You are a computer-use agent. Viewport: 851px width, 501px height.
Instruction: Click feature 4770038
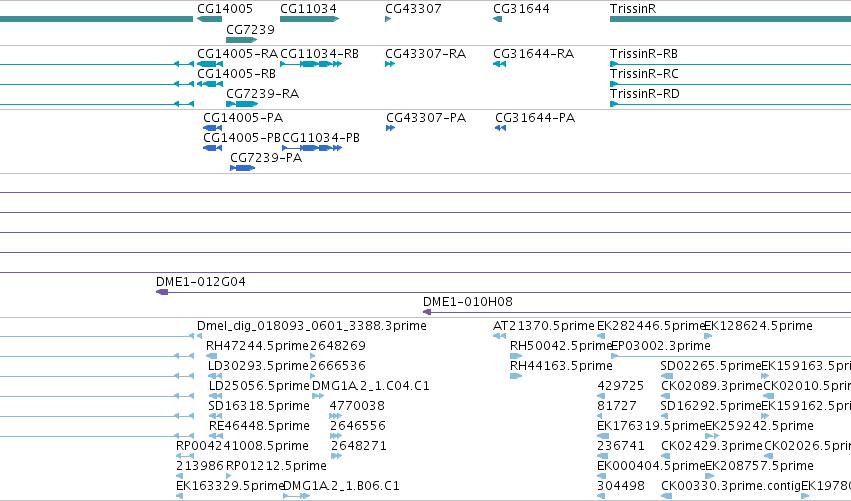point(357,405)
